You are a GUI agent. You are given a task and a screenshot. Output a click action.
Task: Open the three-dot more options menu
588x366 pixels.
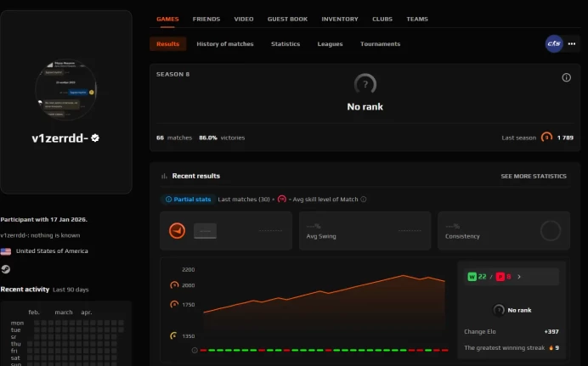[572, 44]
